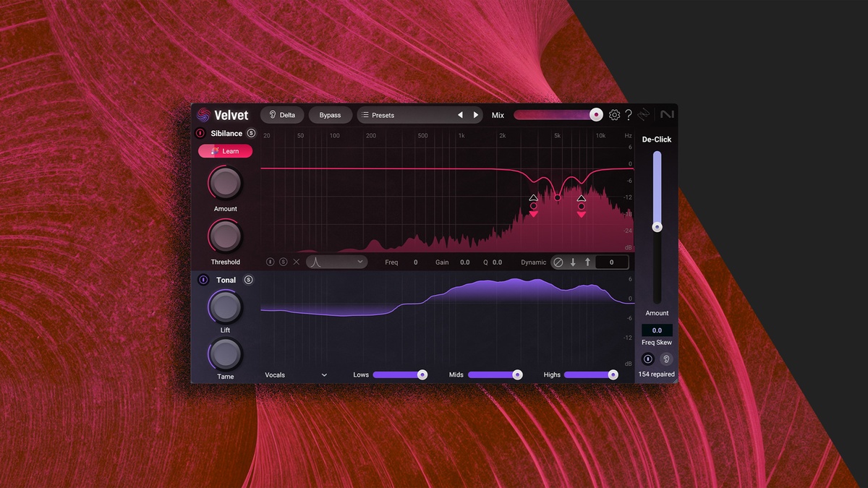The height and width of the screenshot is (488, 868).
Task: Click the help question mark icon
Action: (x=629, y=115)
